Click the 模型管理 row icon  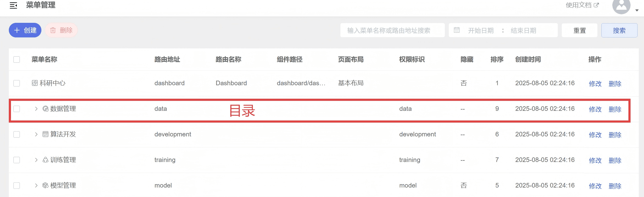45,185
